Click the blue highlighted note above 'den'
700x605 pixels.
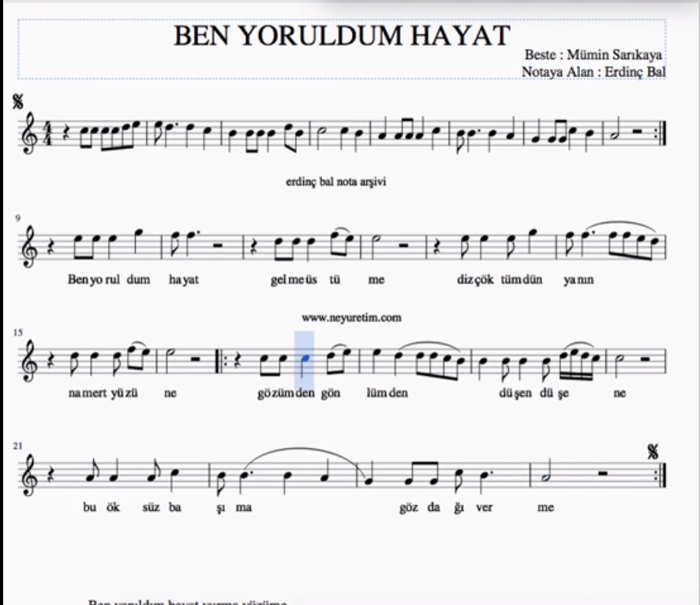[305, 358]
